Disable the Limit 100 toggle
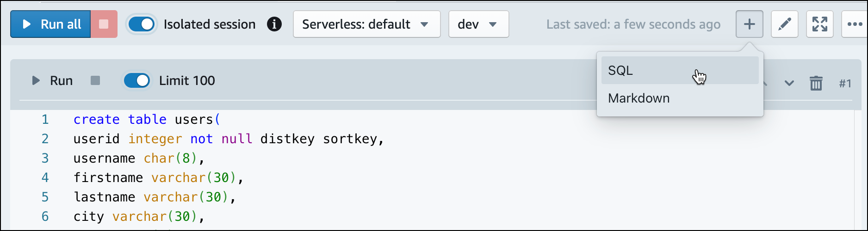Image resolution: width=868 pixels, height=231 pixels. [136, 81]
